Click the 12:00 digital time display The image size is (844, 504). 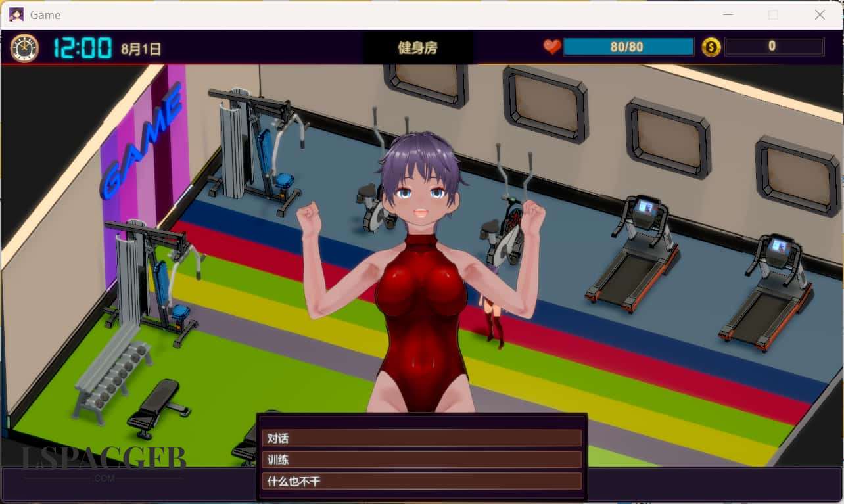pos(82,48)
